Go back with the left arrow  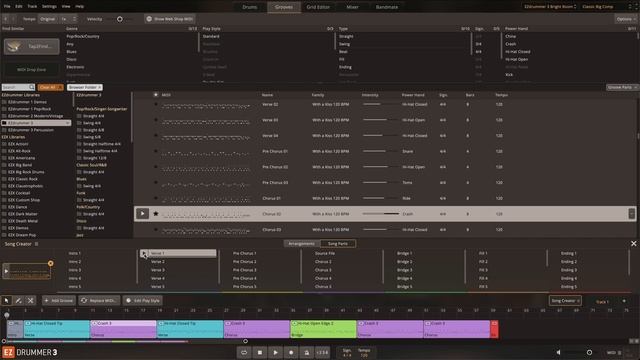(x=6, y=19)
